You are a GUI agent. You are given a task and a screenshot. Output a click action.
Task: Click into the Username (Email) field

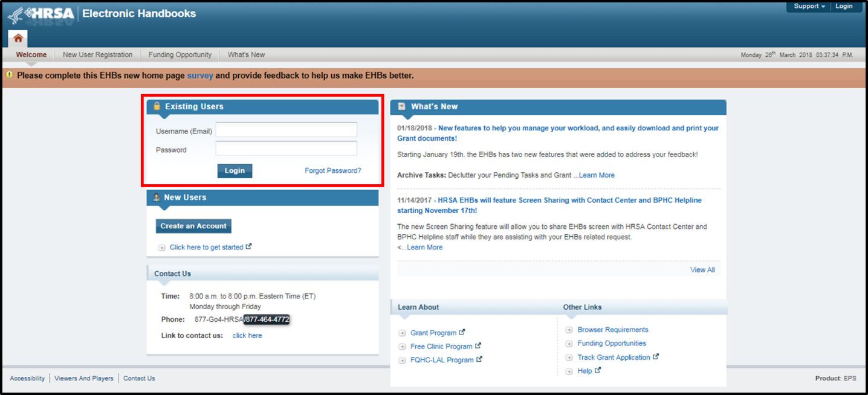(x=287, y=130)
